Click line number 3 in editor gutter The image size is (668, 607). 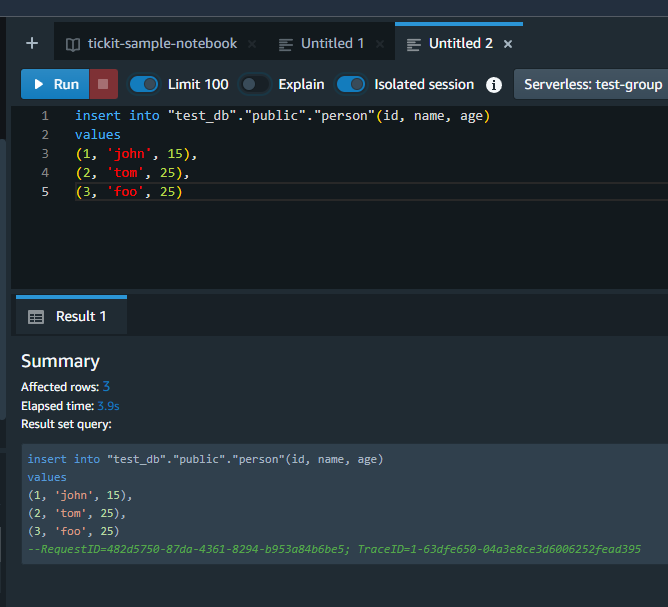45,154
